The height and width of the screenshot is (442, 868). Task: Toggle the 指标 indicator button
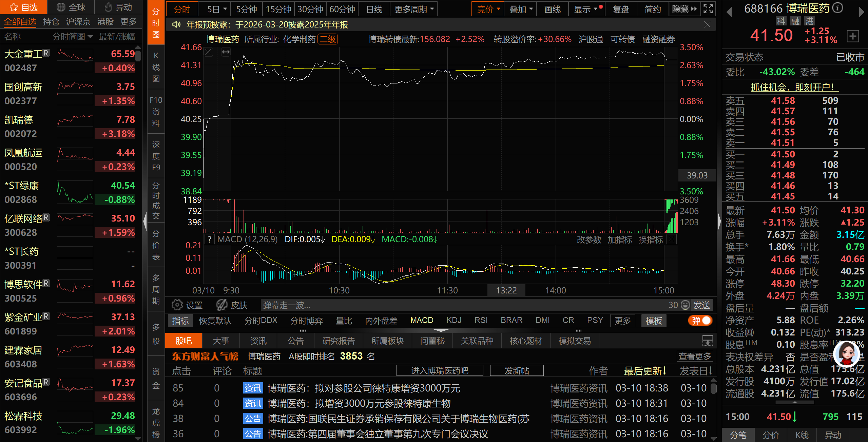(180, 321)
